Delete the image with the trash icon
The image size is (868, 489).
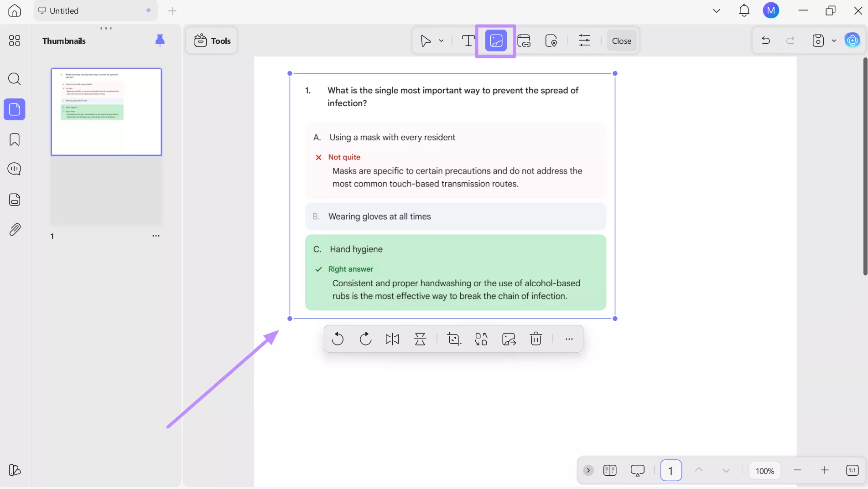click(x=536, y=339)
